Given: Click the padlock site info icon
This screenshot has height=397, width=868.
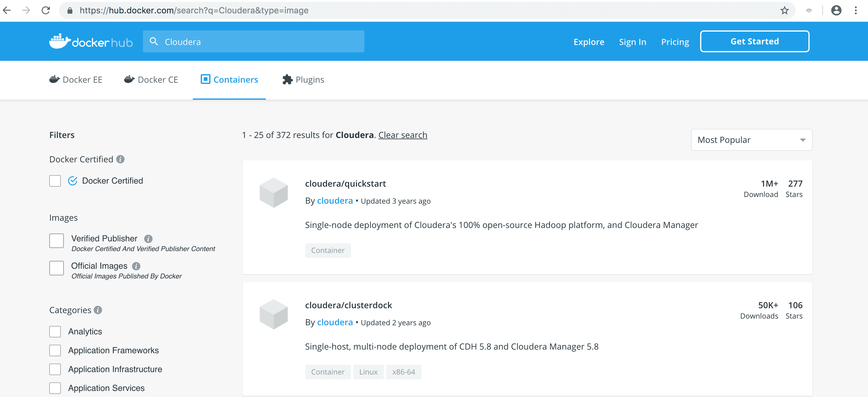Looking at the screenshot, I should pyautogui.click(x=70, y=10).
